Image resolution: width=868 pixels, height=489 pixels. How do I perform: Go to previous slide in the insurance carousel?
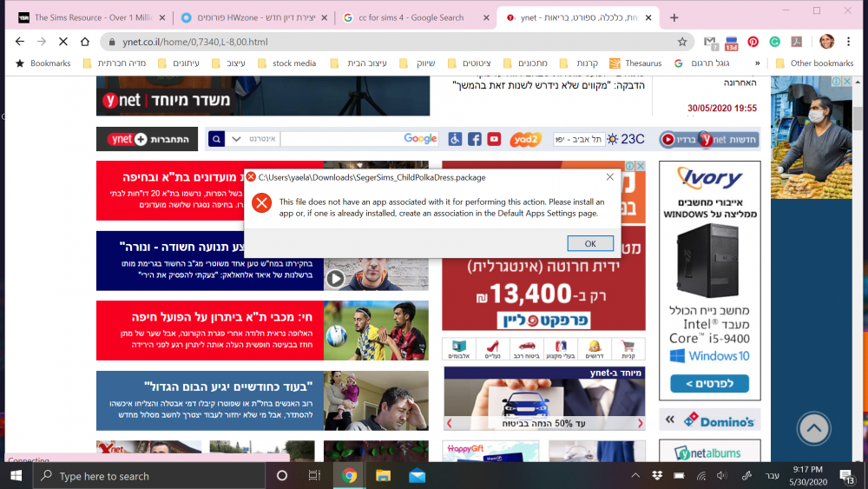tap(450, 423)
